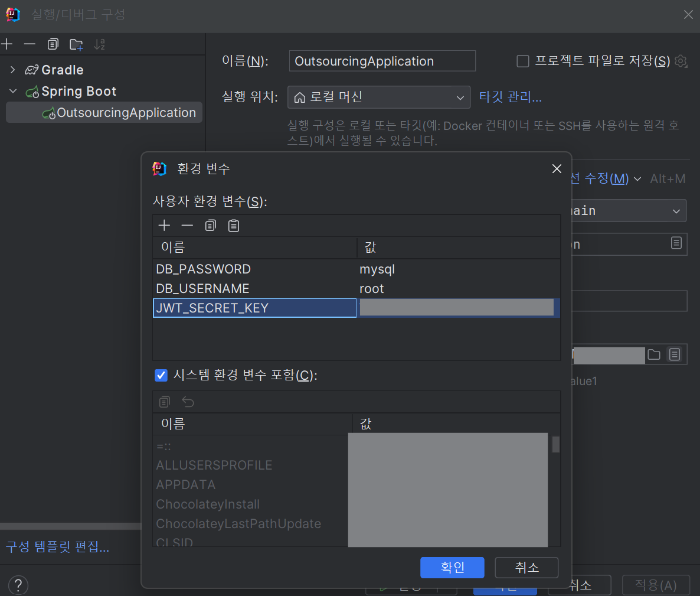This screenshot has height=596, width=700.
Task: Open the 타깃 관리 link
Action: [511, 97]
